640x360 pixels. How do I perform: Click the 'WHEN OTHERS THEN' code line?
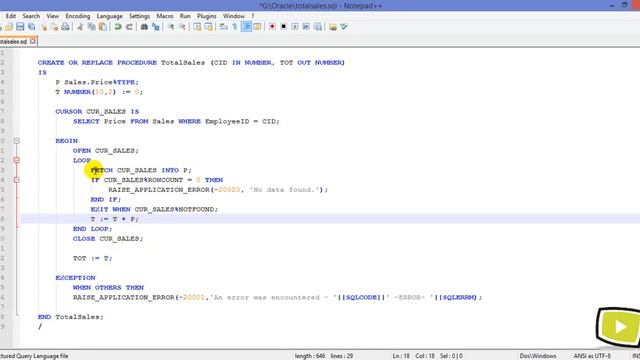coord(108,287)
